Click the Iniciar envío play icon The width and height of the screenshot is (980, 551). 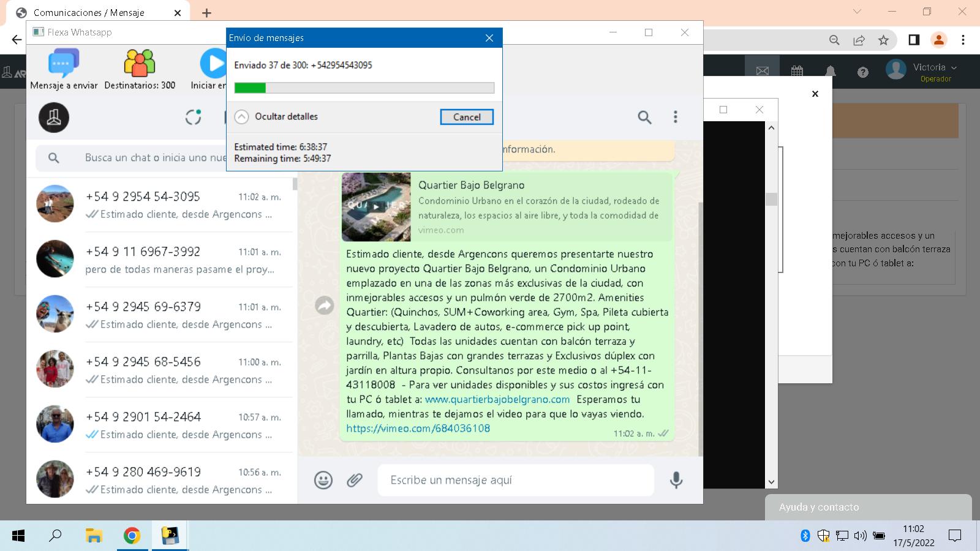point(213,63)
